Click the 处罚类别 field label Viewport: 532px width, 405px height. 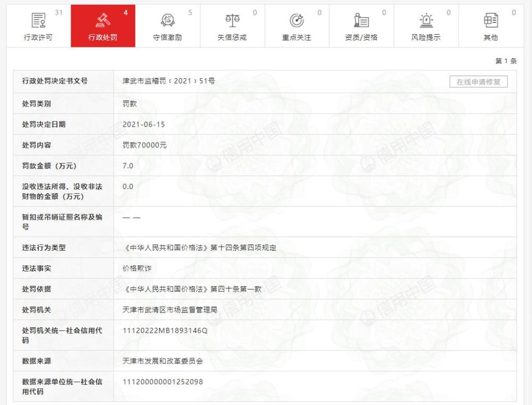pos(37,104)
